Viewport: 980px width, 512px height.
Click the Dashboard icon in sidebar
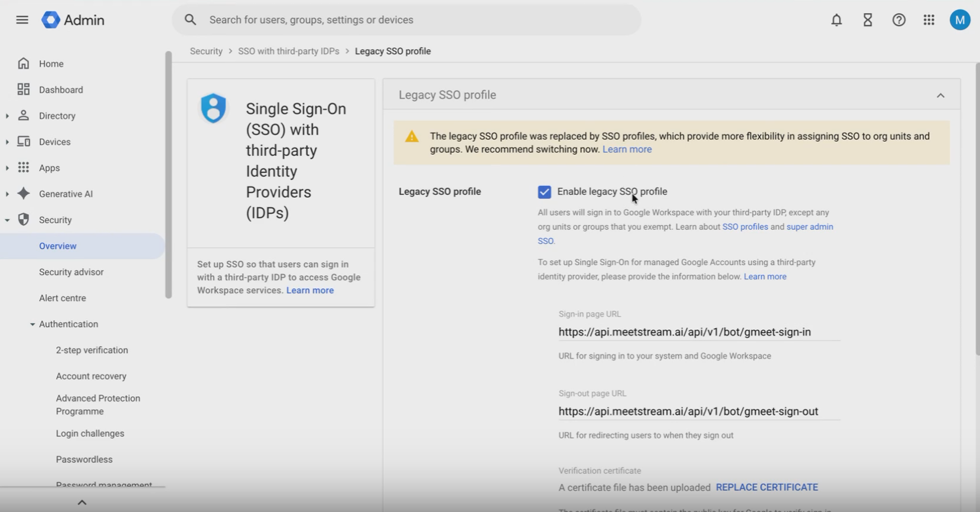click(x=24, y=89)
